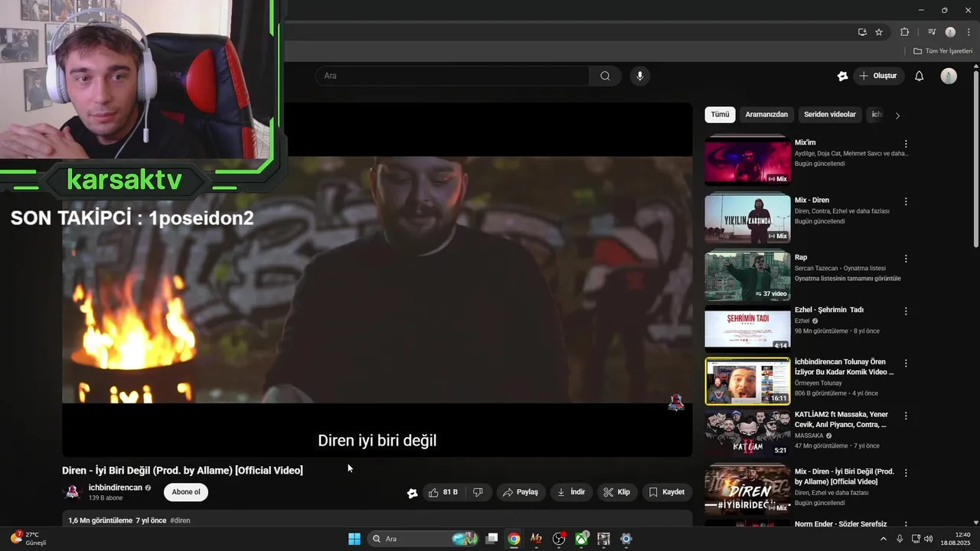Click the YouTube search magnifier button
Viewport: 980px width, 551px height.
tap(605, 76)
